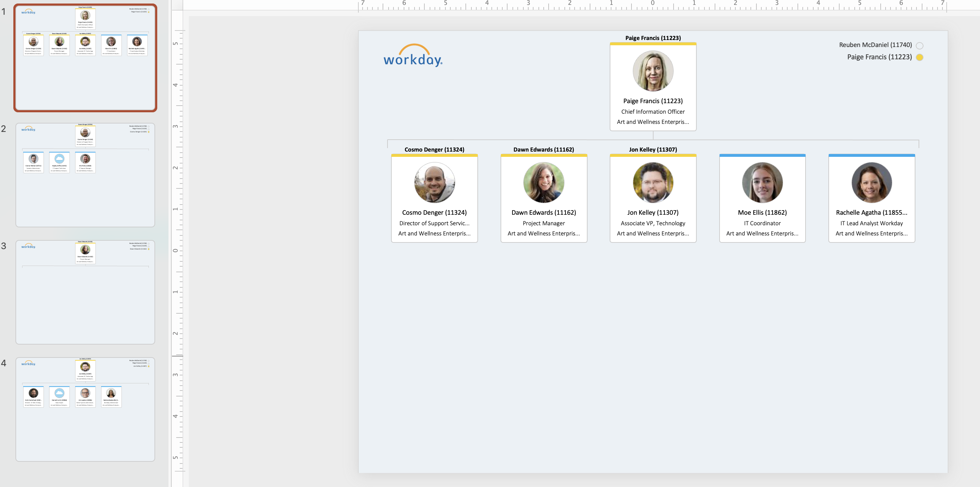Screen dimensions: 980x487
Task: Click the yellow Paige Francis (11223) legend dot
Action: coord(920,58)
